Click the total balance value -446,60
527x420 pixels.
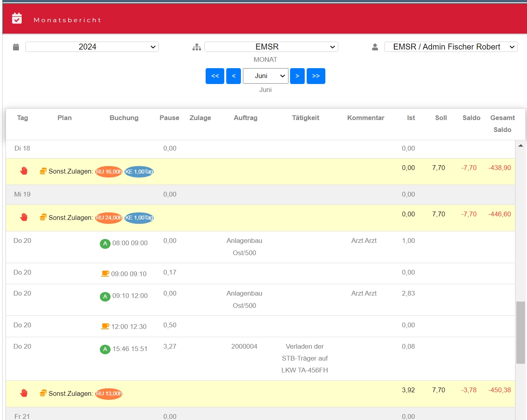point(500,214)
